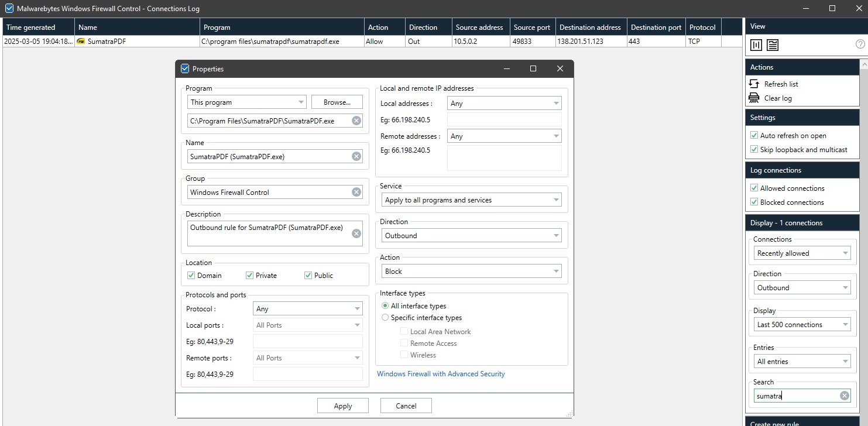Sort by Destination address column header
868x426 pixels.
tap(591, 27)
